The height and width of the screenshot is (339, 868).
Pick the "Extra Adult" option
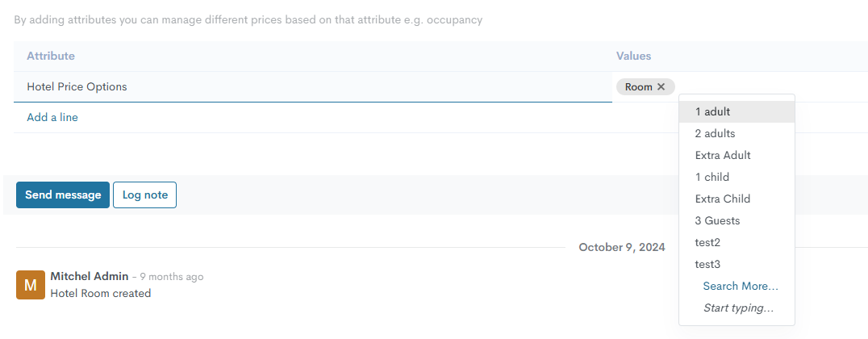tap(723, 156)
